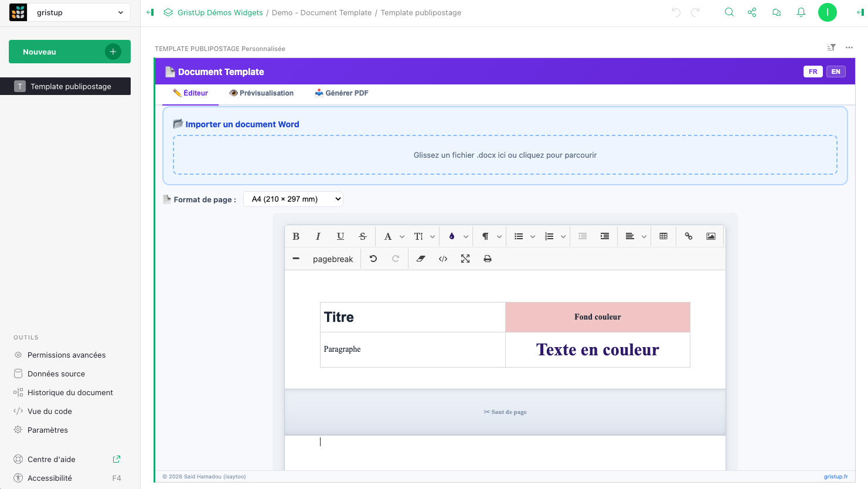Click the green Nouveau button
The image size is (868, 489).
(69, 52)
